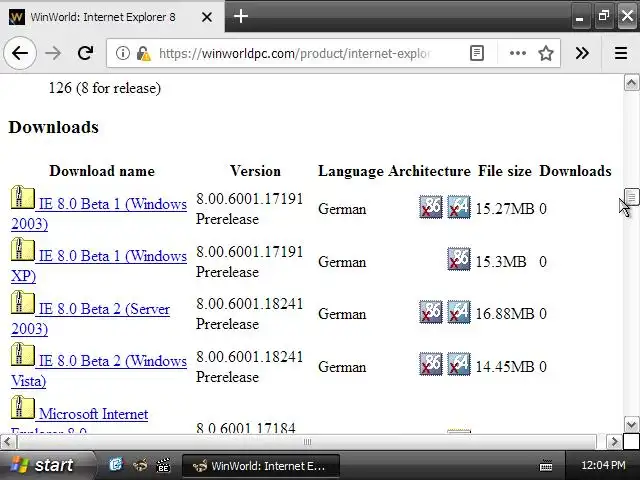Image resolution: width=640 pixels, height=480 pixels.
Task: Go back to the previous page
Action: (20, 53)
